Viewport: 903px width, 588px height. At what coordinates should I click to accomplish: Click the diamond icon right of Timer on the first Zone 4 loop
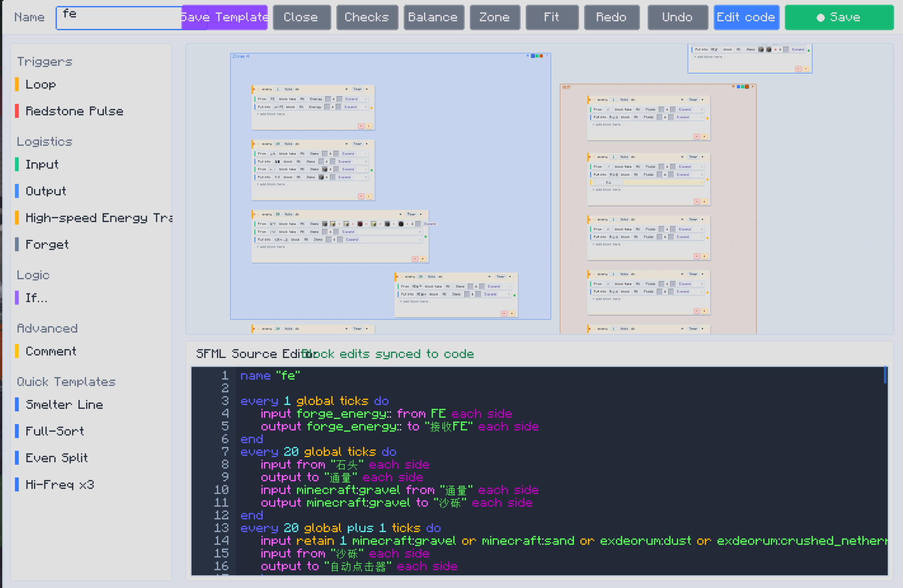click(x=366, y=89)
